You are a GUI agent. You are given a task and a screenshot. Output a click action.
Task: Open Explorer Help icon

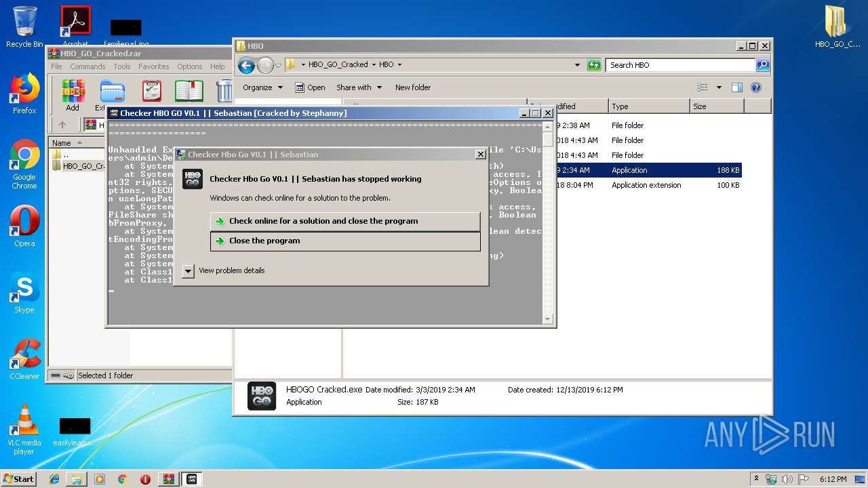(x=756, y=87)
